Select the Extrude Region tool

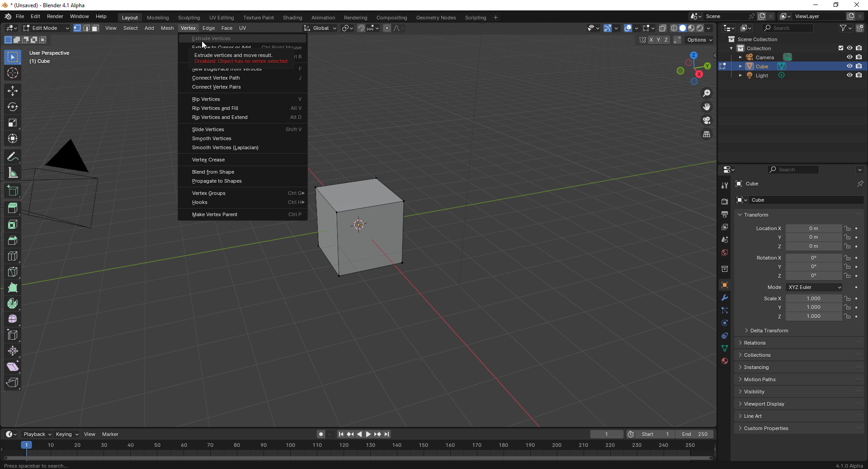pyautogui.click(x=13, y=208)
